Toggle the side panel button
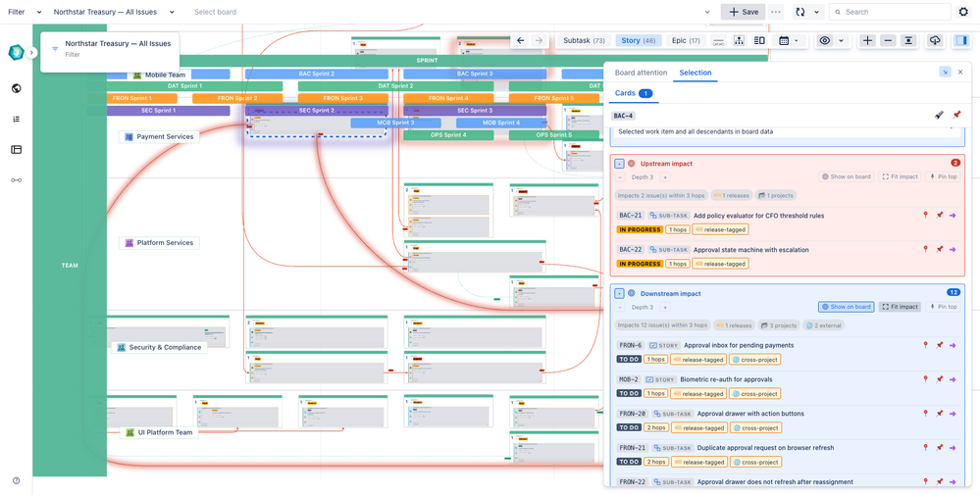 pyautogui.click(x=960, y=40)
